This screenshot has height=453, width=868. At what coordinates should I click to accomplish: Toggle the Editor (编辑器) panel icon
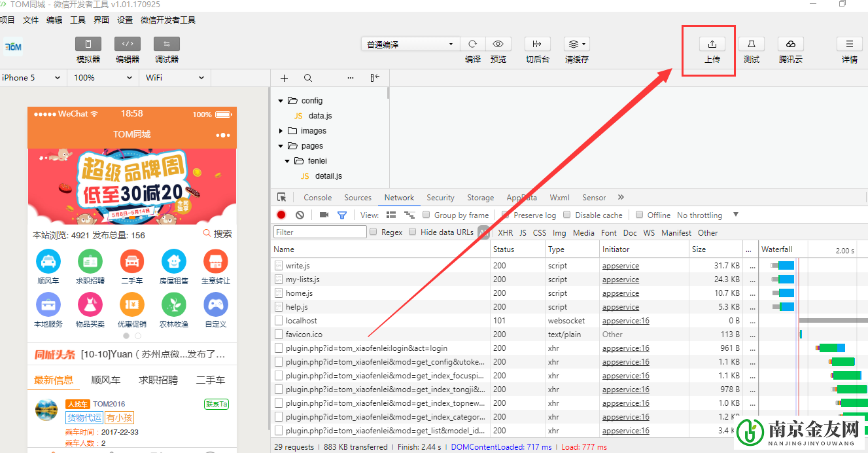tap(128, 45)
